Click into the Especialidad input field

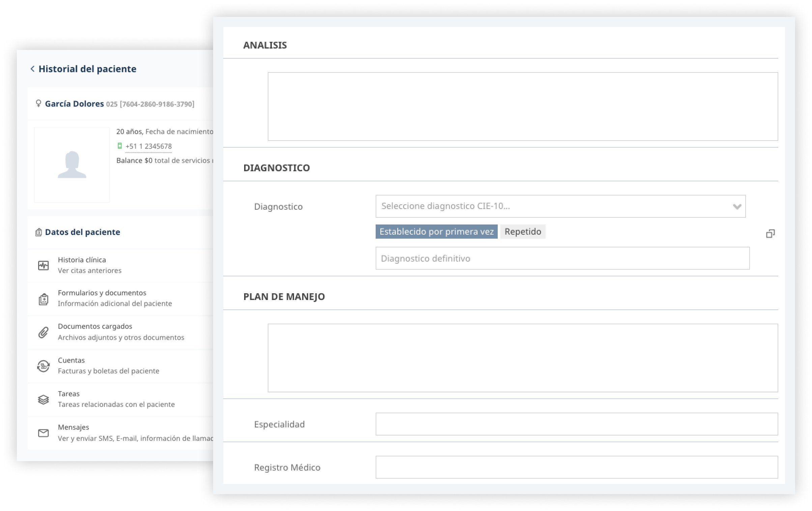click(x=576, y=424)
